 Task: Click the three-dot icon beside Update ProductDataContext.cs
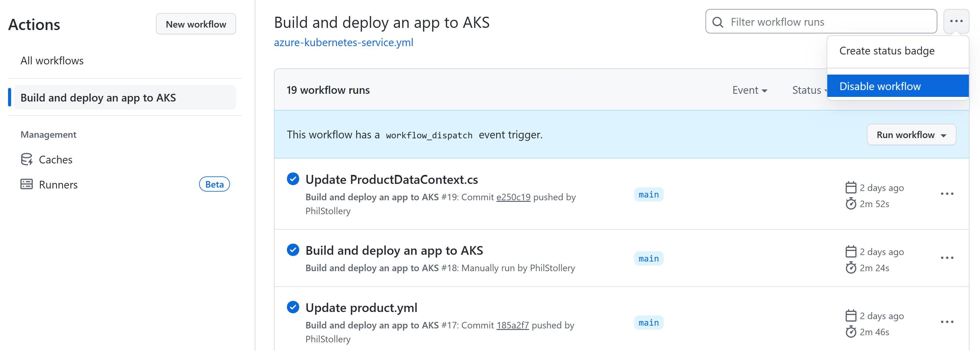coord(948,194)
